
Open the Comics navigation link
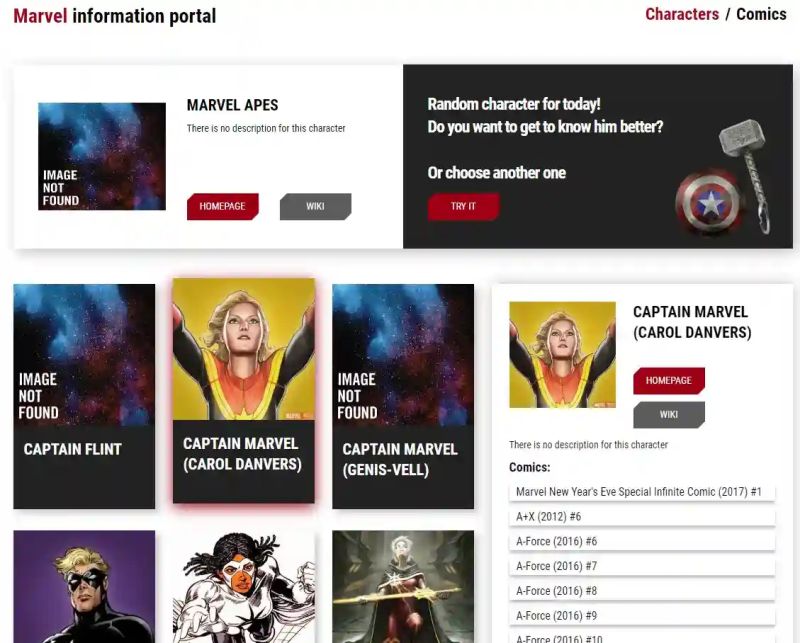pyautogui.click(x=761, y=14)
